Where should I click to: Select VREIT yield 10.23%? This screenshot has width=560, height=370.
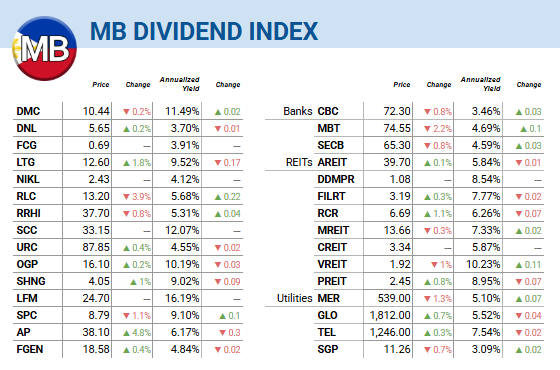click(483, 265)
